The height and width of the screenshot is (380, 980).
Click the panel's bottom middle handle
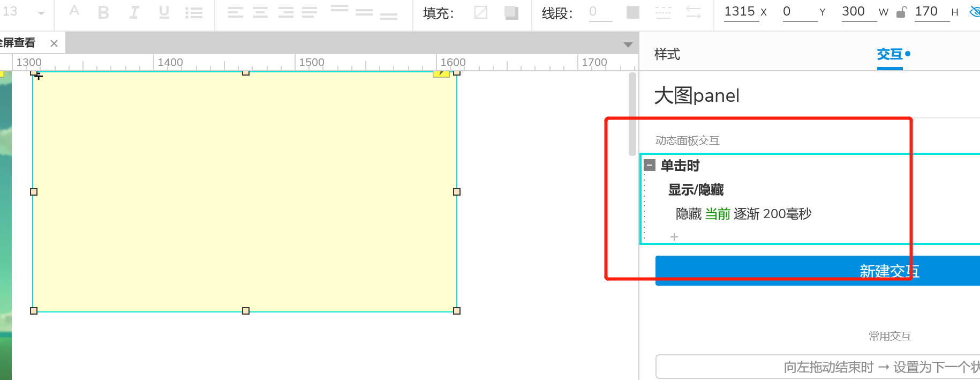pyautogui.click(x=246, y=311)
